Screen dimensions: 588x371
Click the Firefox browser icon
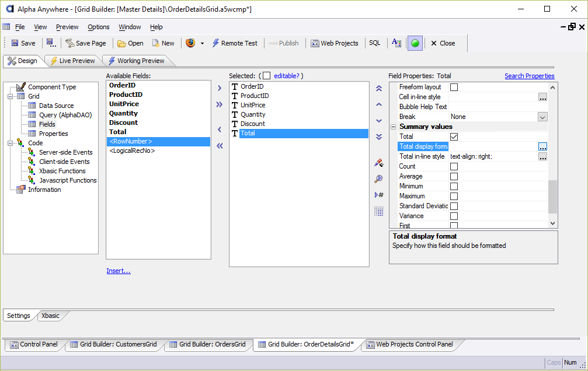pos(190,43)
